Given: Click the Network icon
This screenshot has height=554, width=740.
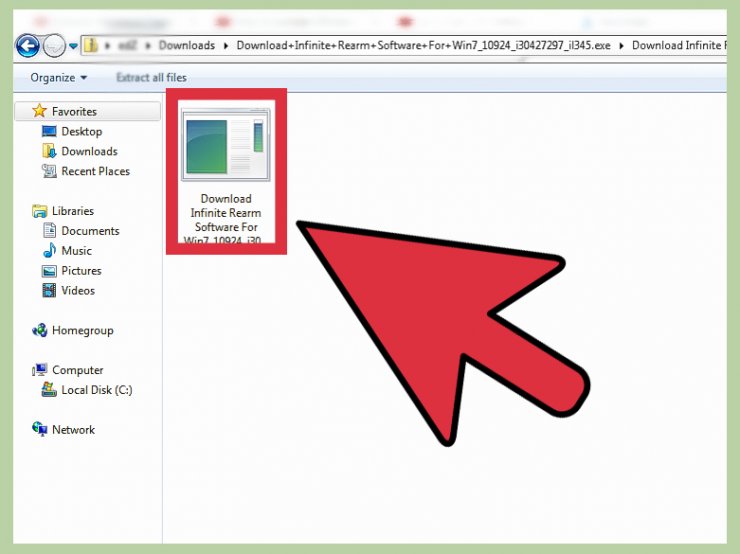Looking at the screenshot, I should tap(40, 428).
